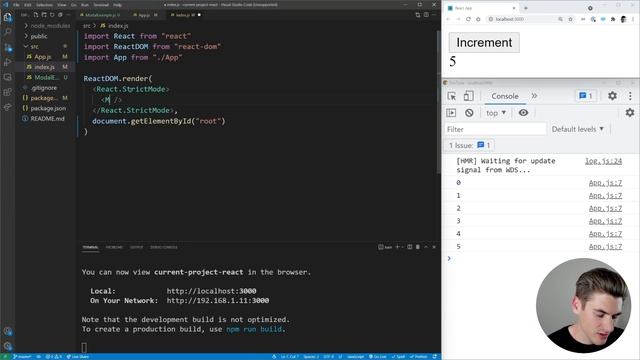Click the Clear console icon
Image resolution: width=640 pixels, height=360 pixels.
(469, 113)
